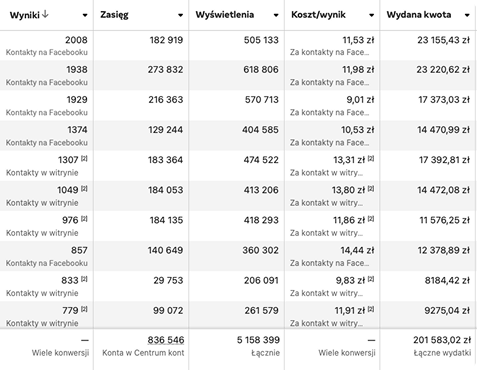Click the underlined total reach 836 546

pos(166,340)
